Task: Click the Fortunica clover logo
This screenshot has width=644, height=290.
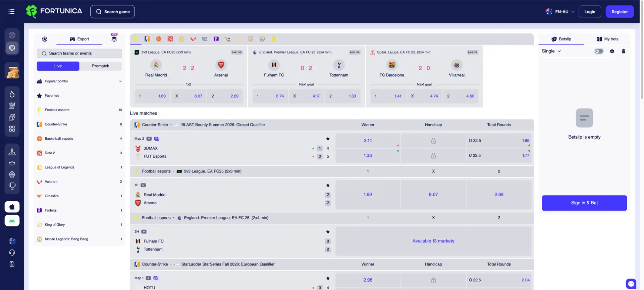Action: click(32, 11)
